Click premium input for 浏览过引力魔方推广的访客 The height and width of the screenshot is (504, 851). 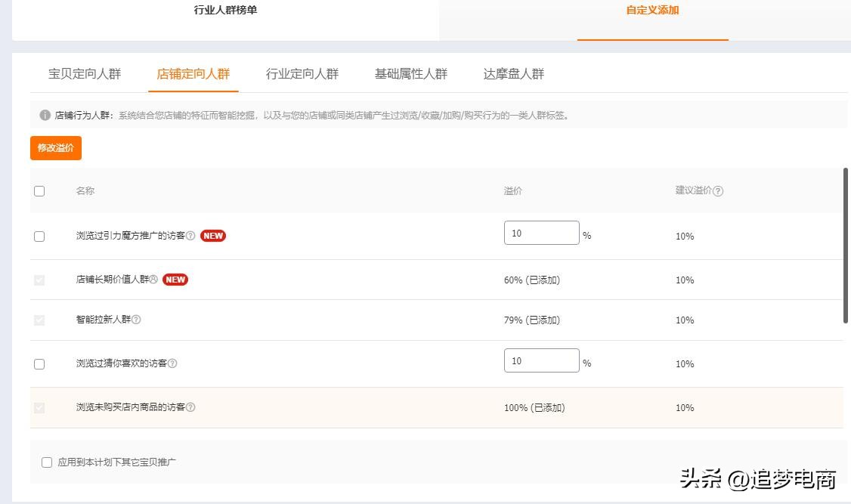(x=541, y=233)
